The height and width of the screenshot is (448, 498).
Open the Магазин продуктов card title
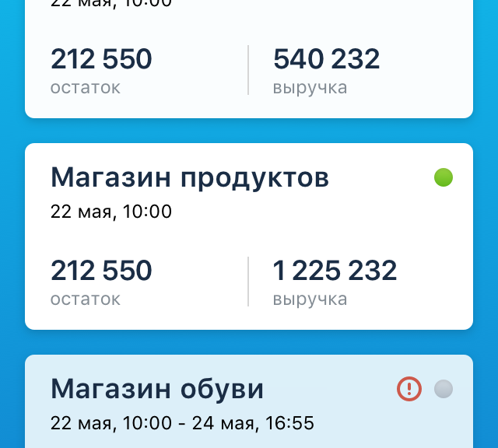(190, 178)
